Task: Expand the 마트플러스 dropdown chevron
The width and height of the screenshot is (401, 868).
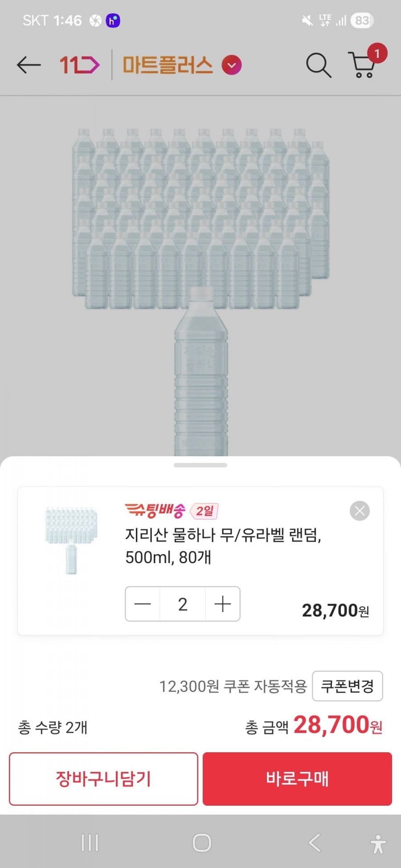Action: click(x=232, y=65)
